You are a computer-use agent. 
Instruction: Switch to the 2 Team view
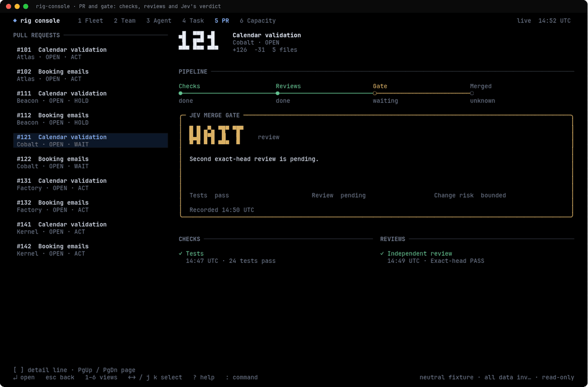point(125,21)
